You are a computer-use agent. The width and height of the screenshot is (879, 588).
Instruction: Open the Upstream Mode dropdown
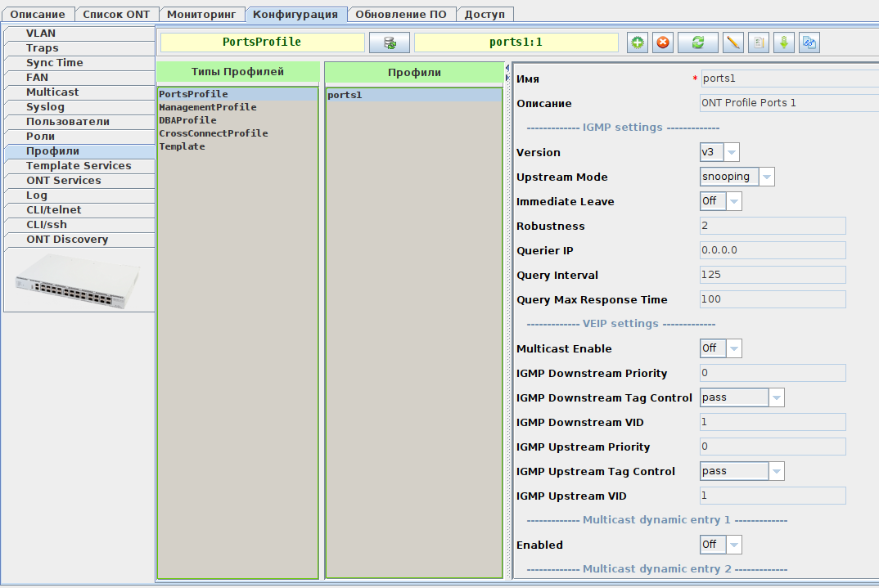737,177
